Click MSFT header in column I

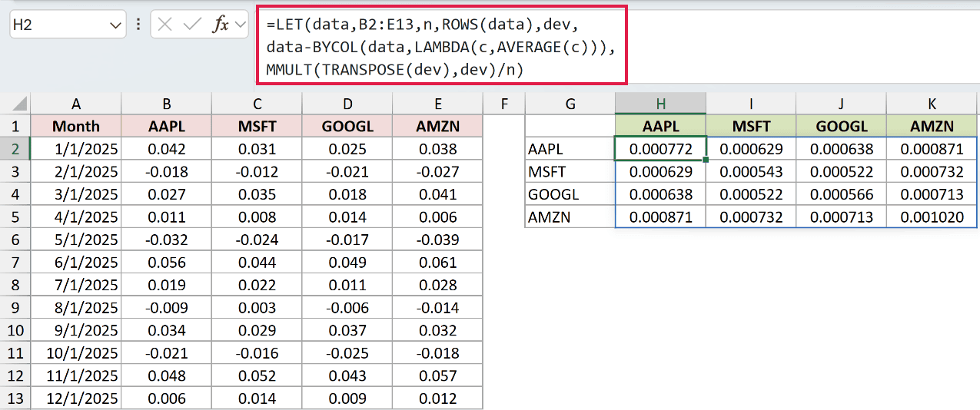click(751, 126)
